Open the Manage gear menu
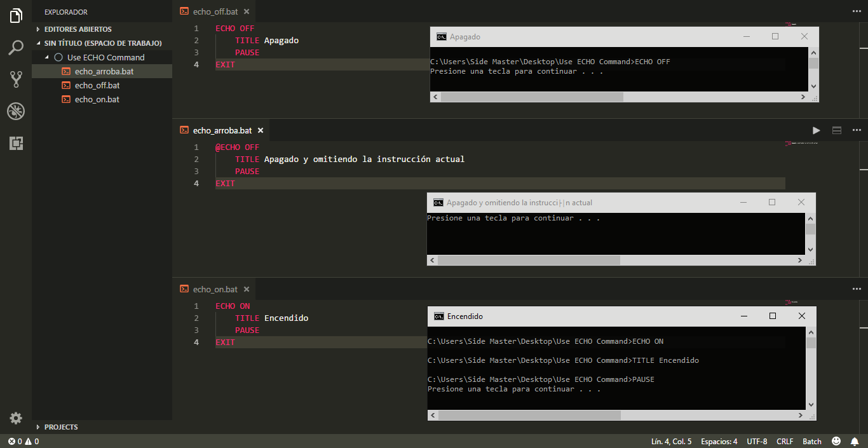The image size is (868, 448). point(16,417)
